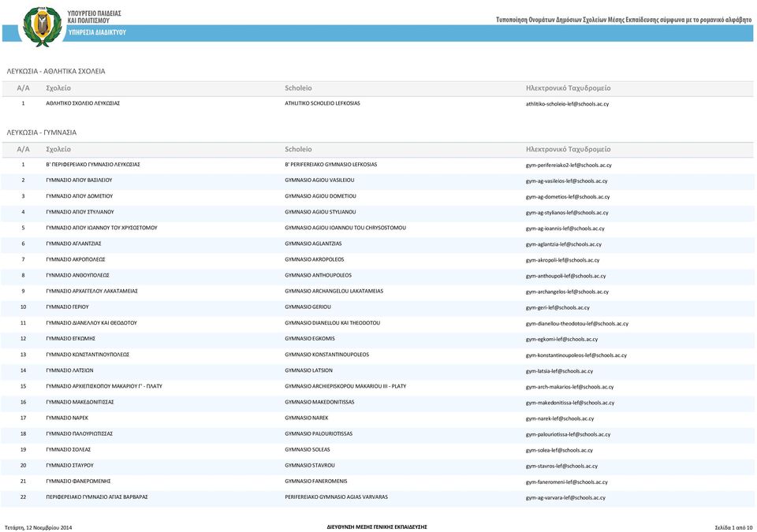The width and height of the screenshot is (757, 532).
Task: Click email gym-palouriotissa-lef@schools.ac.cy
Action: (568, 434)
